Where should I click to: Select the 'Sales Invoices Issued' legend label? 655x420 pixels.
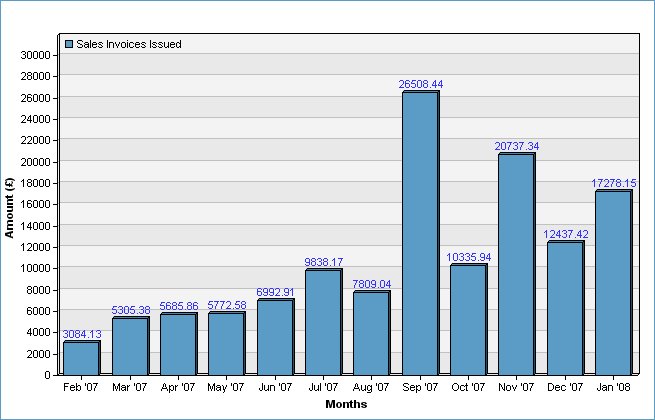pos(128,44)
